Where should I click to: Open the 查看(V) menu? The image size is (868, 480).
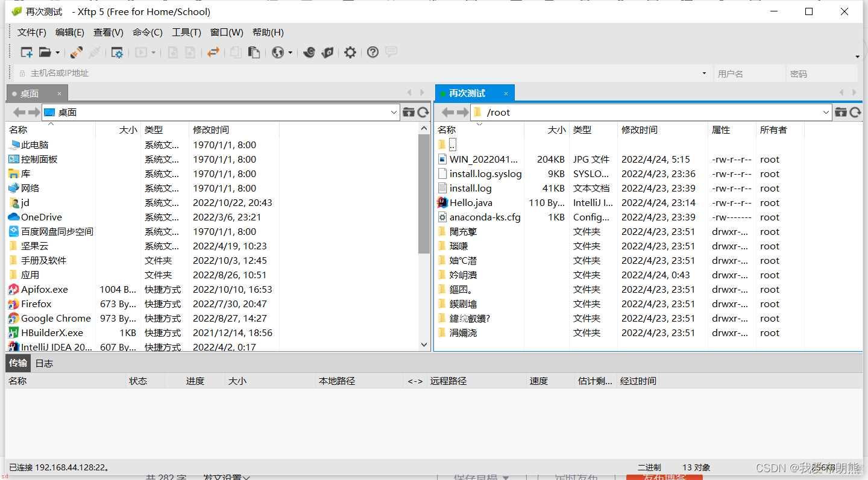click(x=108, y=33)
